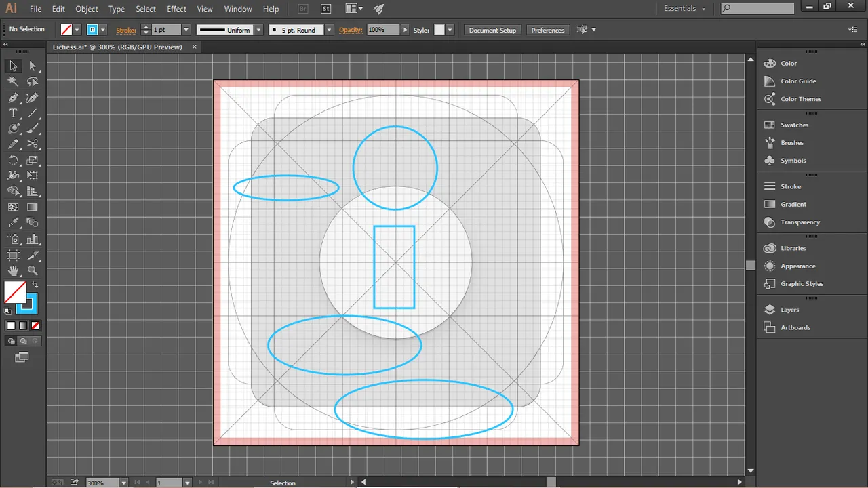Screen dimensions: 868x488
Task: Open the Appearance panel
Action: coord(797,266)
